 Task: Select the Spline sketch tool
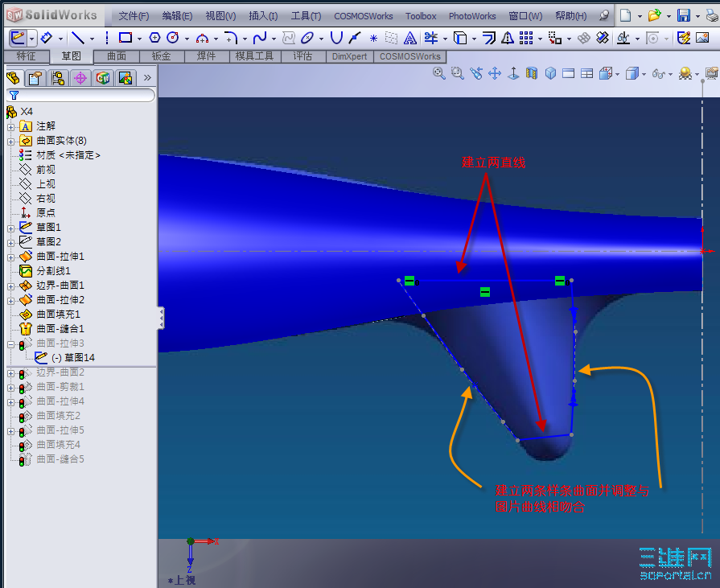pos(260,38)
